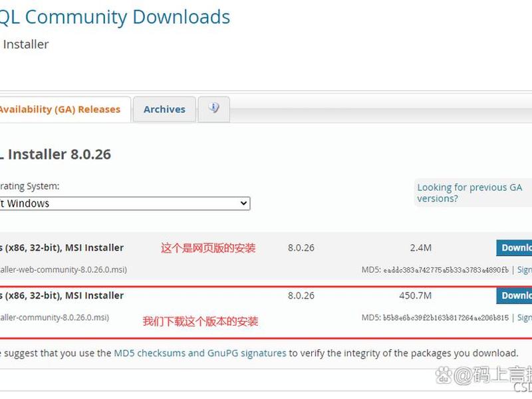The image size is (532, 399).
Task: Open the information icon tab
Action: pyautogui.click(x=213, y=108)
